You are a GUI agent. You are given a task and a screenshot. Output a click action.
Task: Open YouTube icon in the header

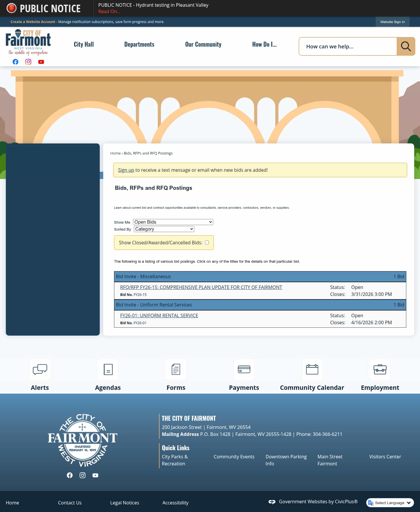(41, 62)
